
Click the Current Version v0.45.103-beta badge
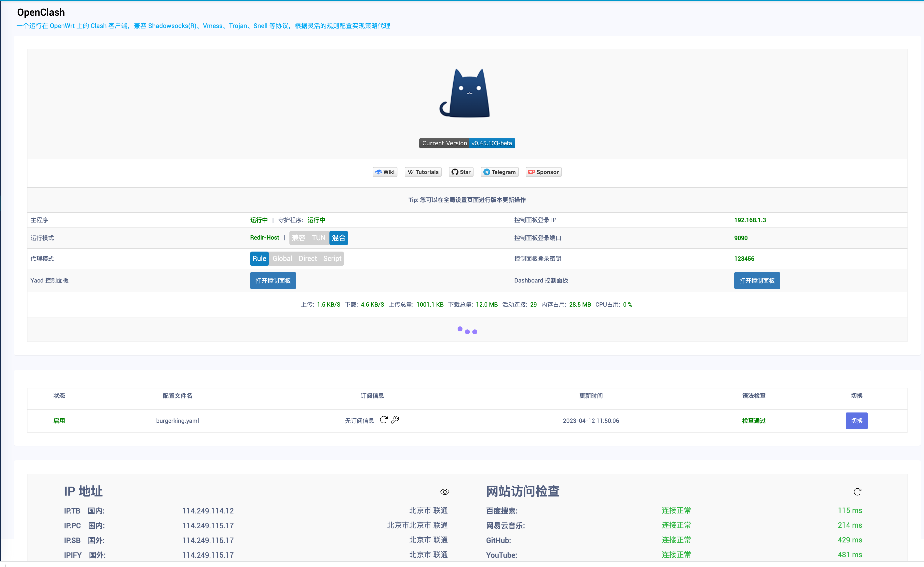467,143
